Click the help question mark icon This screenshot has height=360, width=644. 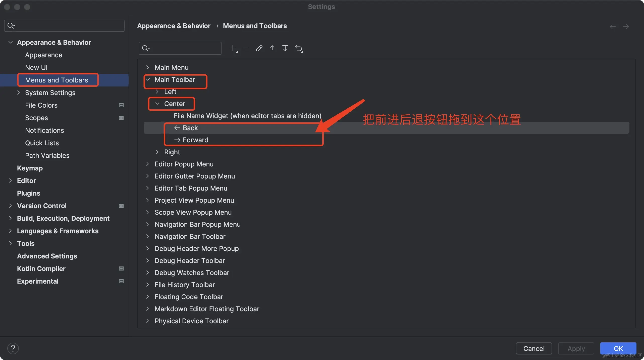tap(13, 348)
